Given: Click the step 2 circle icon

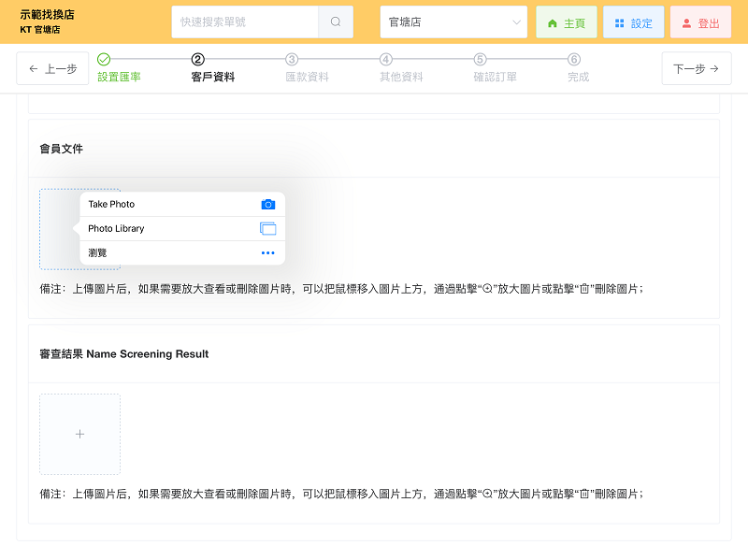Looking at the screenshot, I should click(197, 59).
